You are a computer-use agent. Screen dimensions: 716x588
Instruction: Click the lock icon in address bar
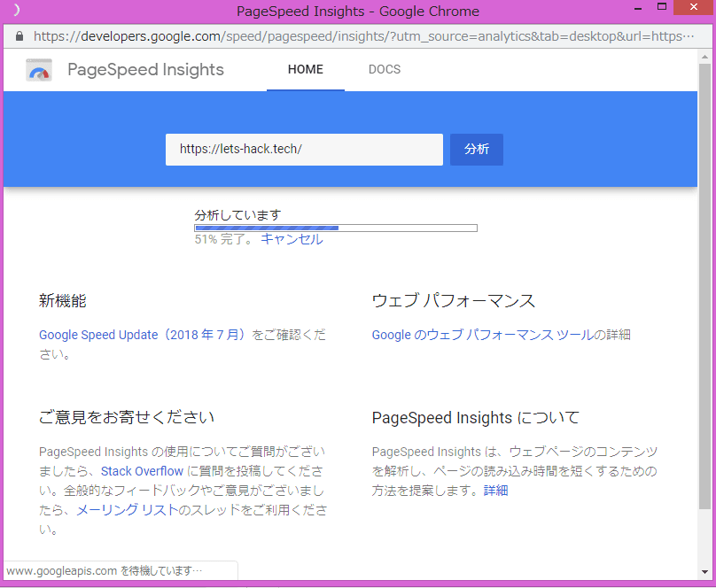19,36
